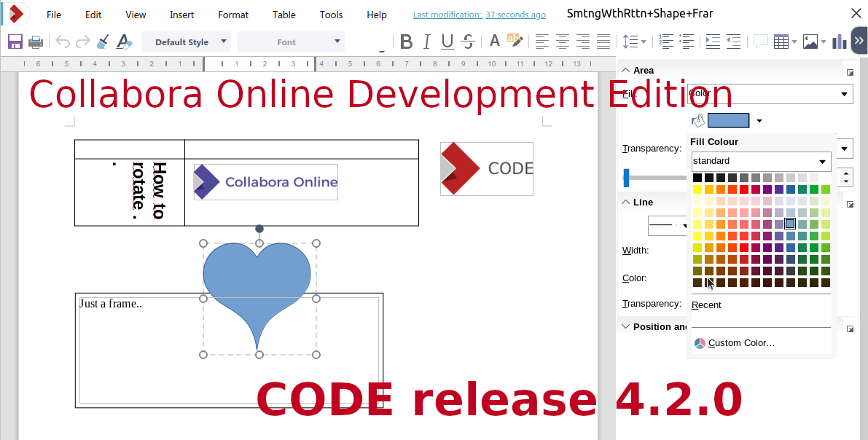
Task: Activate the Clone Formatting paintbrush
Action: [x=103, y=42]
